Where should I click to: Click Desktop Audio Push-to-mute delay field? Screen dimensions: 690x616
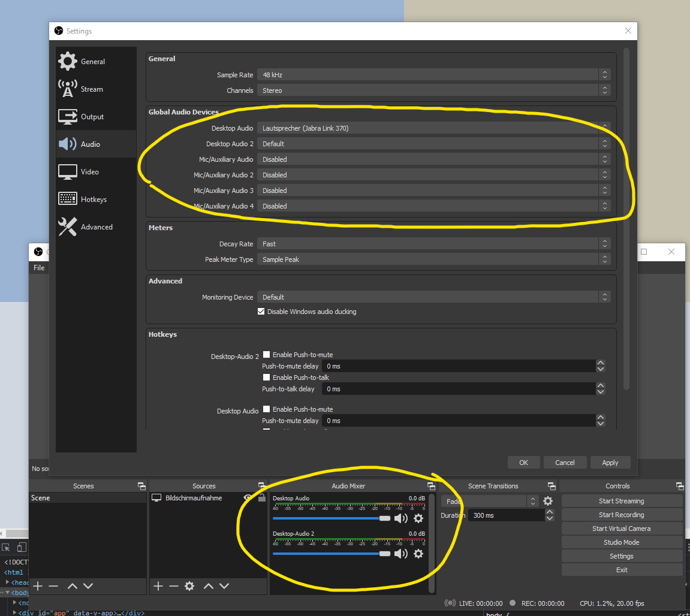point(459,421)
